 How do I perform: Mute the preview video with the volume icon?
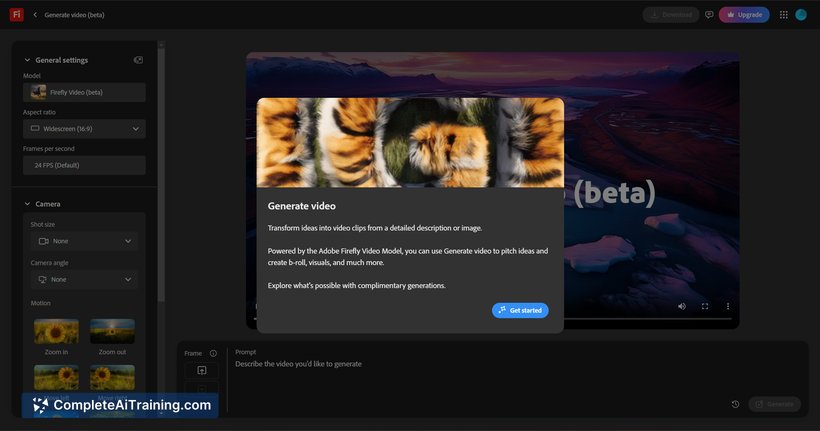click(682, 306)
